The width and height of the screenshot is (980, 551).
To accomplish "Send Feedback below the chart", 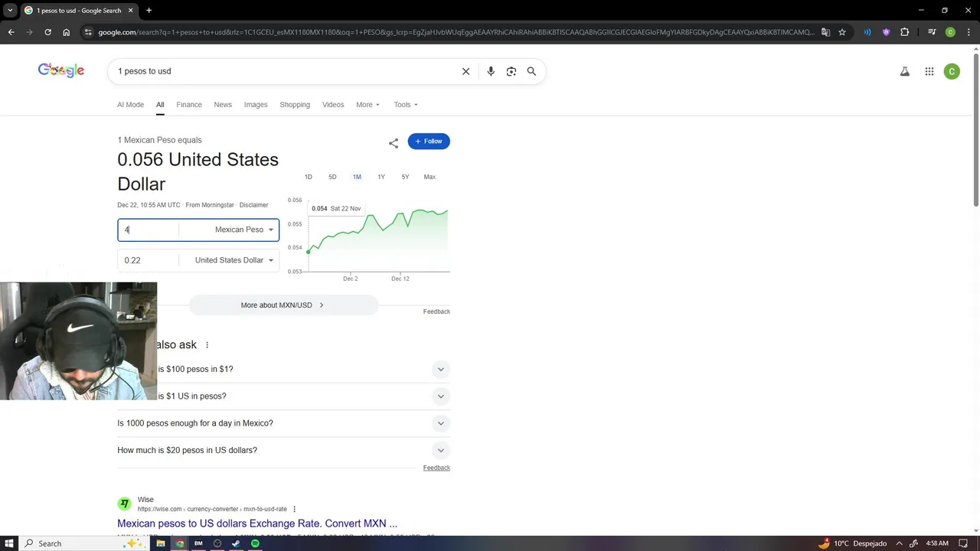I will pyautogui.click(x=436, y=311).
